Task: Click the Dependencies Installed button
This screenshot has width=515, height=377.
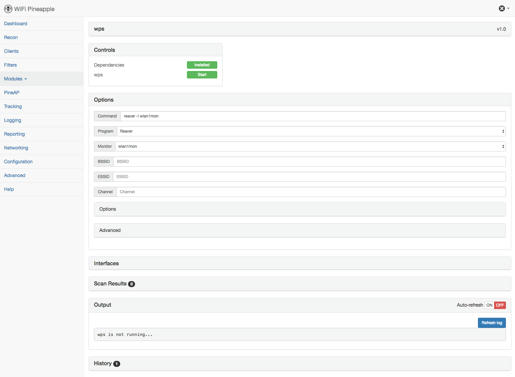Action: pos(202,65)
